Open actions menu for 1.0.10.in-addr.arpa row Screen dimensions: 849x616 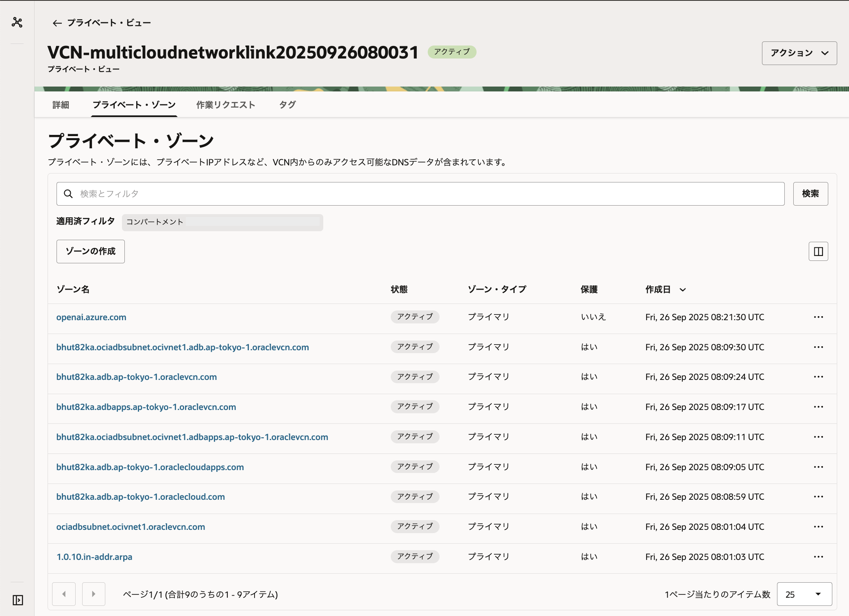click(x=818, y=557)
